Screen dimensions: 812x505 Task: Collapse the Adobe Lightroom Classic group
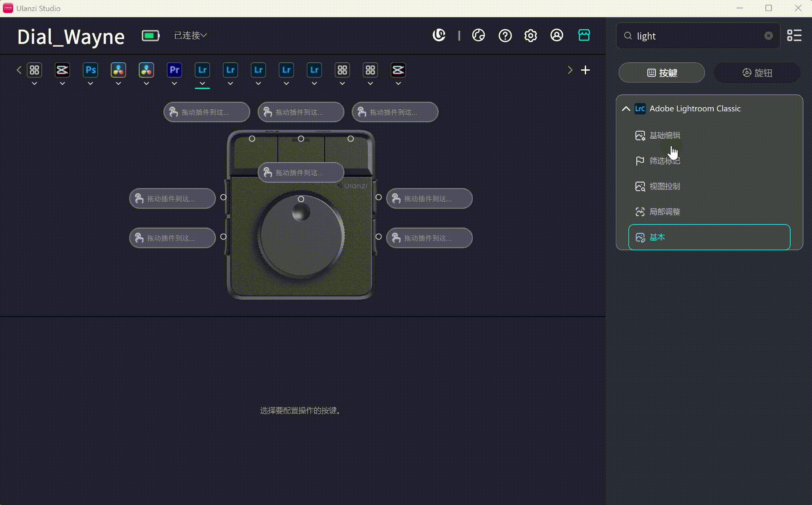pos(626,108)
